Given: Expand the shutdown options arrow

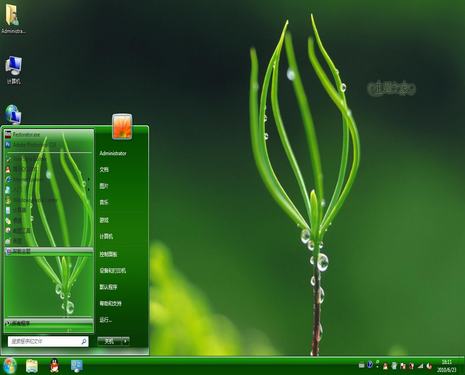Looking at the screenshot, I should point(125,341).
